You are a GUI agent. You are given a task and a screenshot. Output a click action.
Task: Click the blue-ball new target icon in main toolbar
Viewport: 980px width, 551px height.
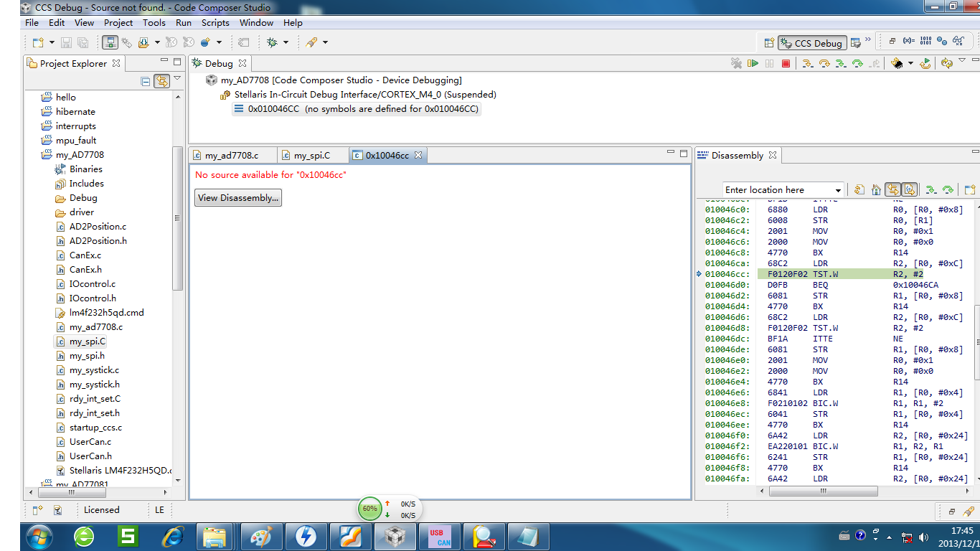pos(205,42)
